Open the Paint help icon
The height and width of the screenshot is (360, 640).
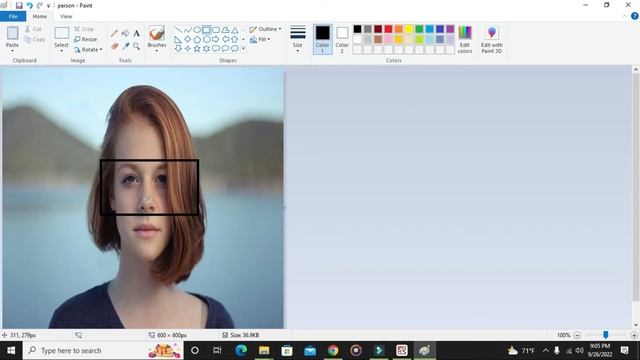635,16
